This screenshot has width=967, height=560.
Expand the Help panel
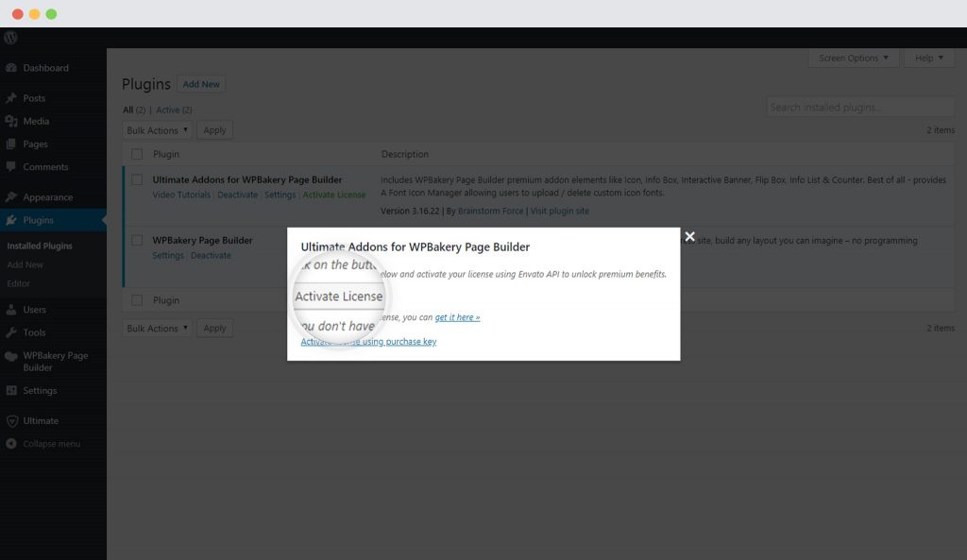(929, 58)
